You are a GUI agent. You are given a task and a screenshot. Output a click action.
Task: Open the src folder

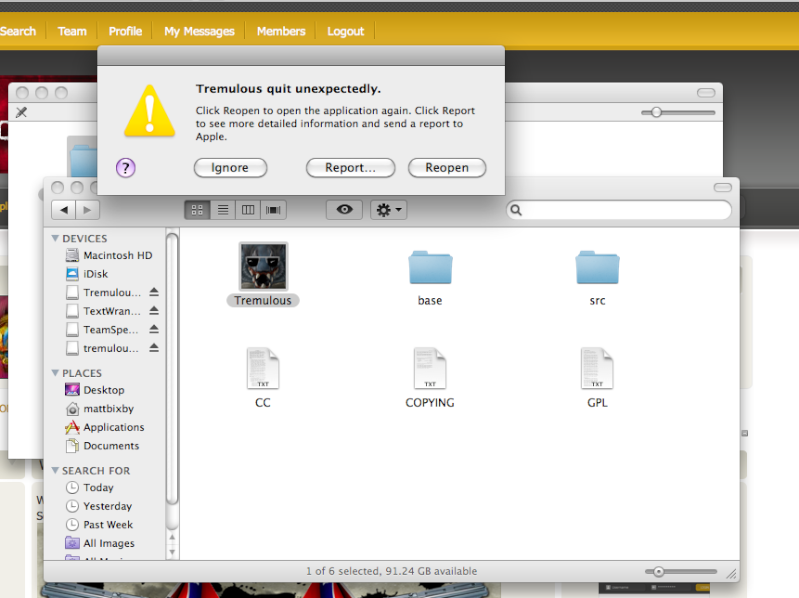pos(597,267)
